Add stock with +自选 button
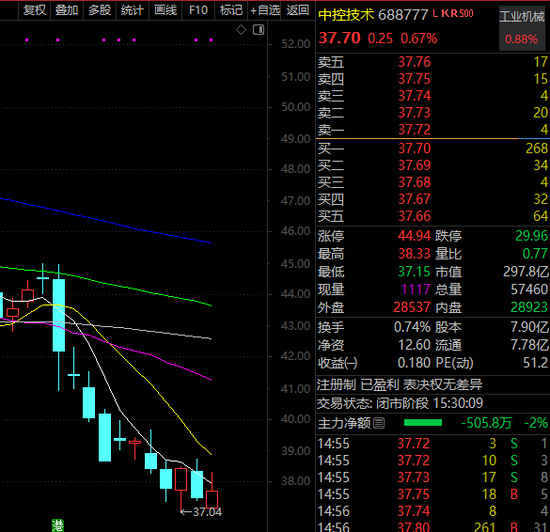The image size is (550, 532). point(264,10)
